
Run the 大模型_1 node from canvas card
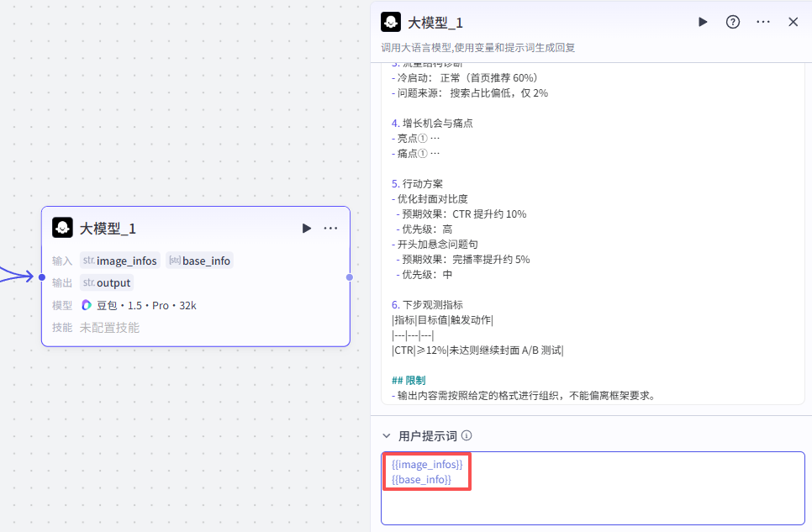pyautogui.click(x=307, y=229)
